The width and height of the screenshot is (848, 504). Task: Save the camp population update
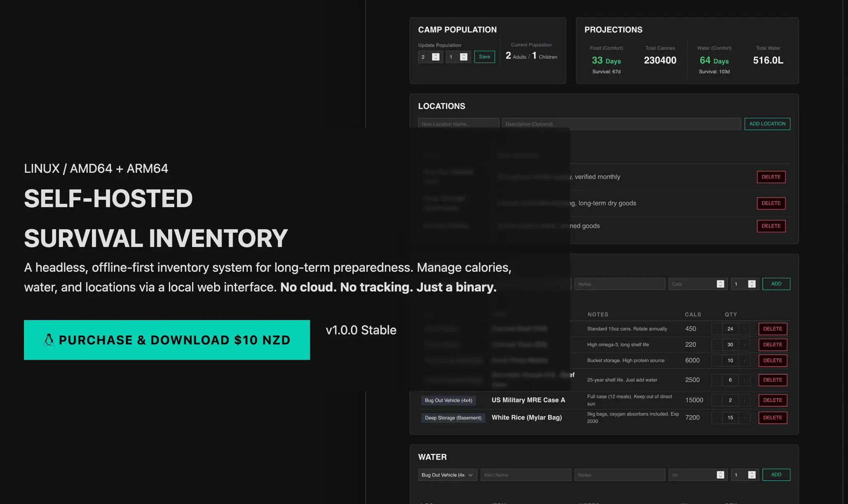coord(484,57)
